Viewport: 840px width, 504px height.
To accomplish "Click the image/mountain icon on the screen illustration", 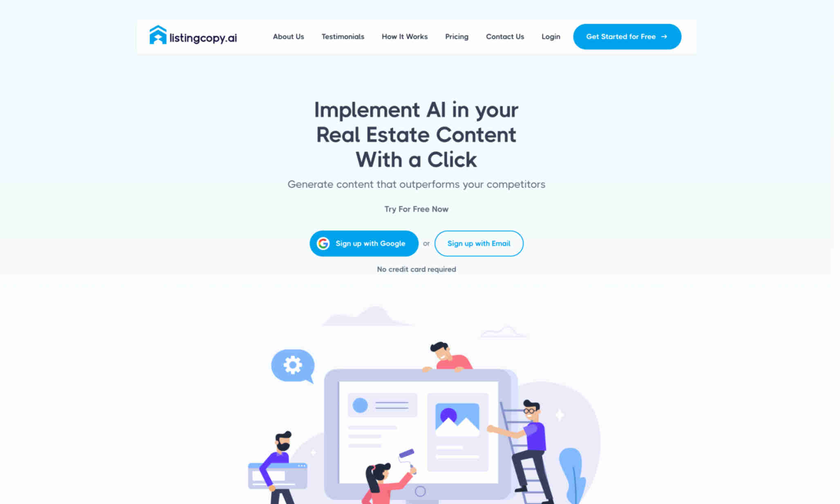I will [457, 419].
